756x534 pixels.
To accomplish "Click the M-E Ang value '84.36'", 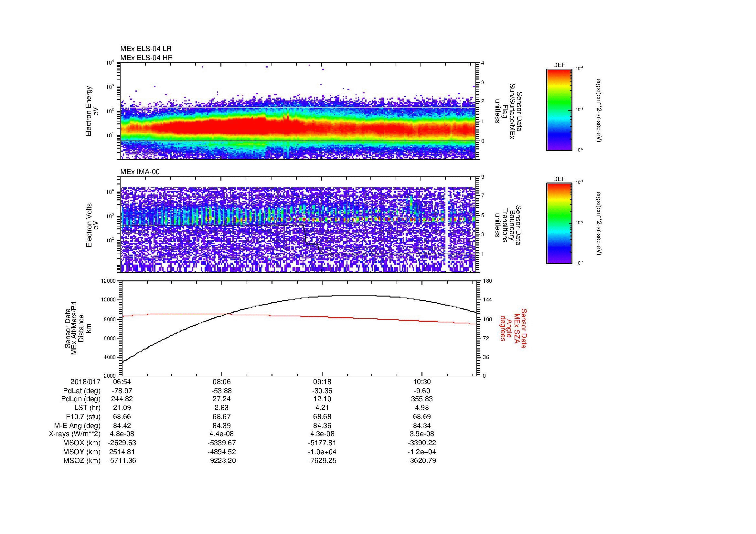I will click(x=322, y=426).
